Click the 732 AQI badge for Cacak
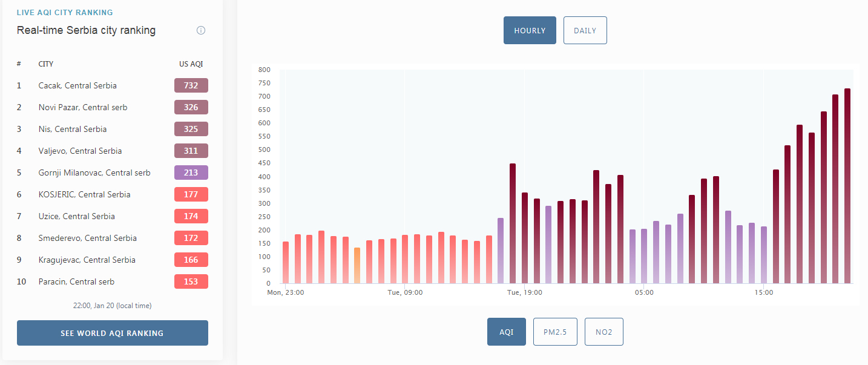868x365 pixels. pyautogui.click(x=191, y=85)
